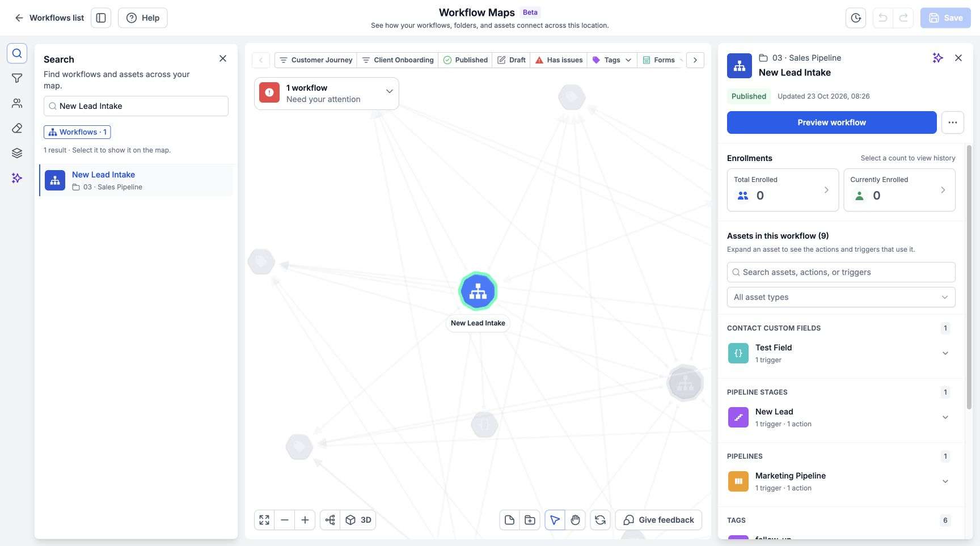The height and width of the screenshot is (546, 980).
Task: Click the undo arrow icon
Action: tap(882, 18)
